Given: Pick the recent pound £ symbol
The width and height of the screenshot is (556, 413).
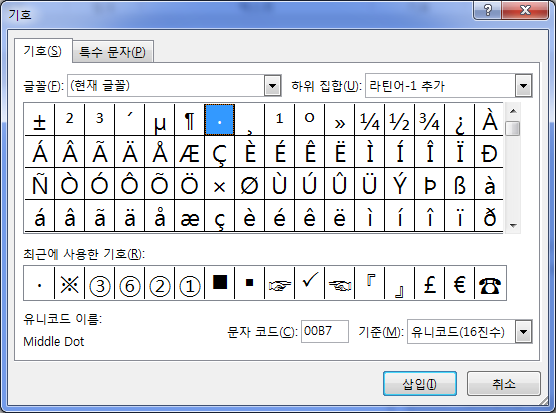Looking at the screenshot, I should tap(429, 283).
